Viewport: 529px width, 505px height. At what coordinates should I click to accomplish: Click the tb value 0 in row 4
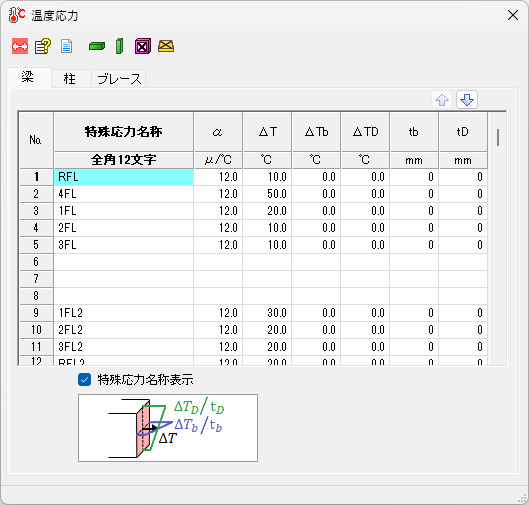414,228
